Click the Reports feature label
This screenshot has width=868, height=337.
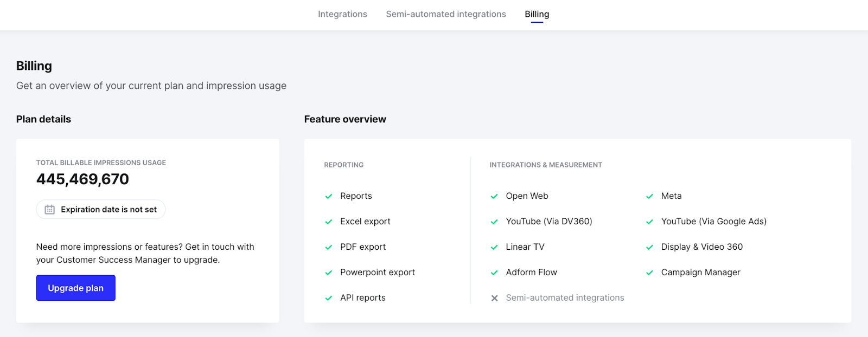pyautogui.click(x=356, y=196)
